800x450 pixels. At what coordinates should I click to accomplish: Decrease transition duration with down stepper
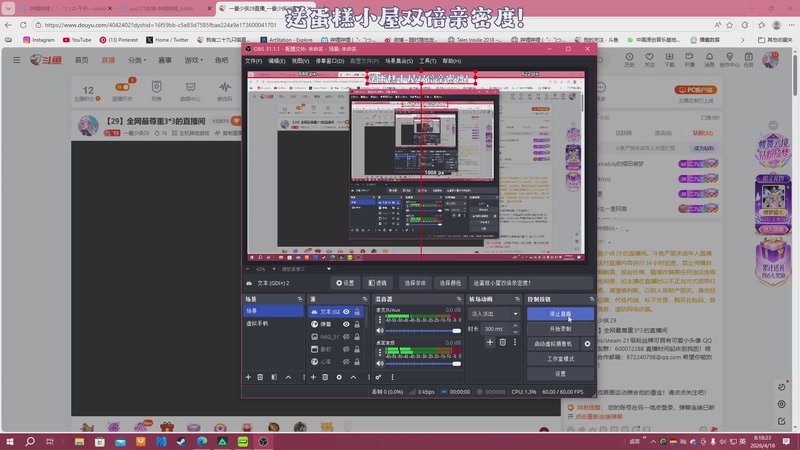(x=515, y=332)
